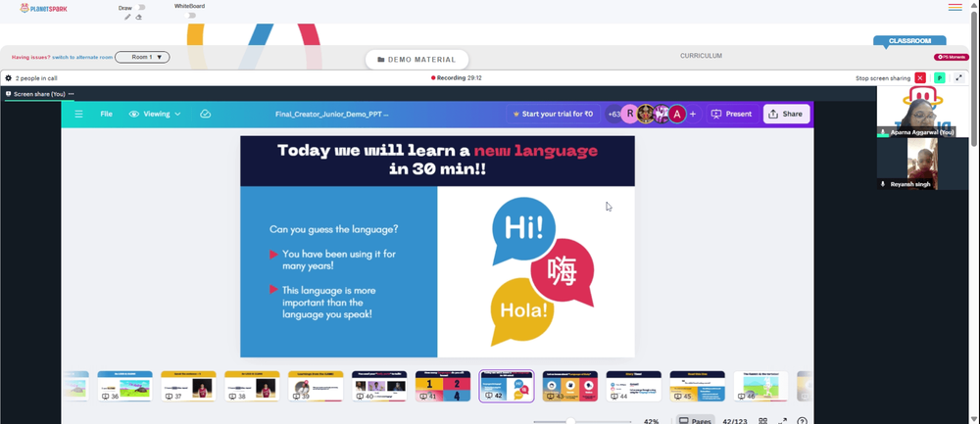Click the green P icon in call bar
Image resolution: width=980 pixels, height=424 pixels.
939,78
